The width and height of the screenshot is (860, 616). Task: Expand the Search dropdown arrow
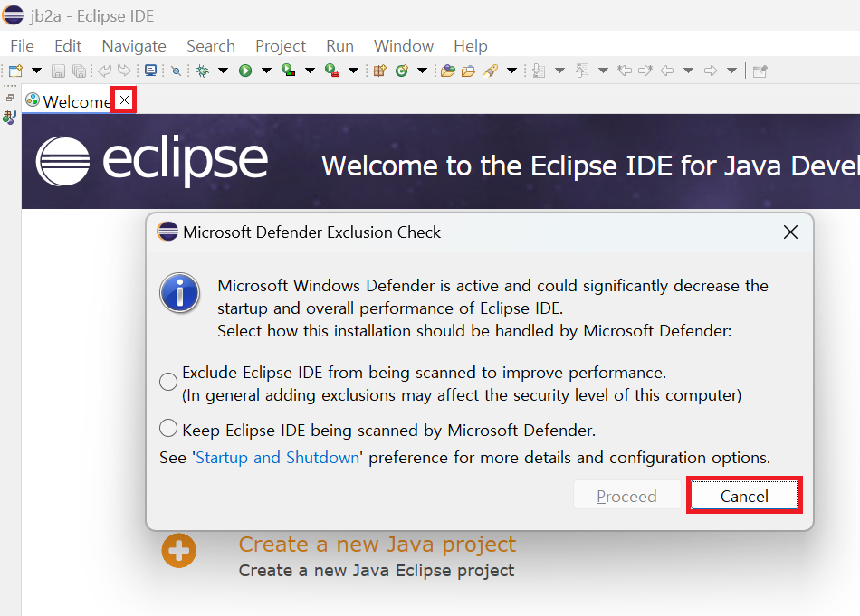511,71
